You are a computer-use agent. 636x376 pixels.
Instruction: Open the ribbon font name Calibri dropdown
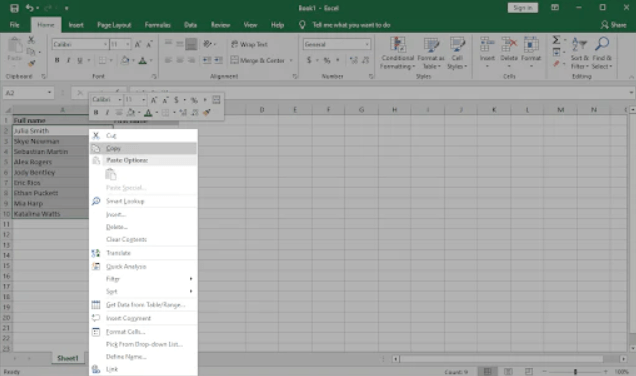[105, 44]
